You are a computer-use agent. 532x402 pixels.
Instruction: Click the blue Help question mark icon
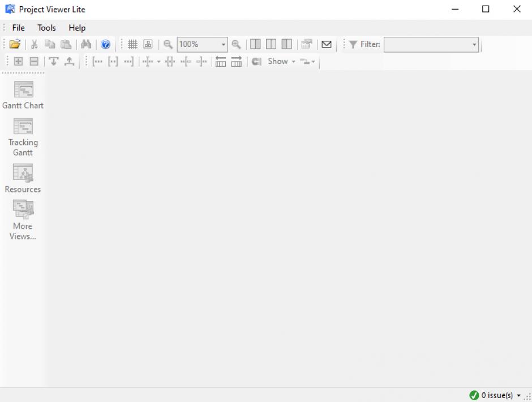pyautogui.click(x=105, y=44)
